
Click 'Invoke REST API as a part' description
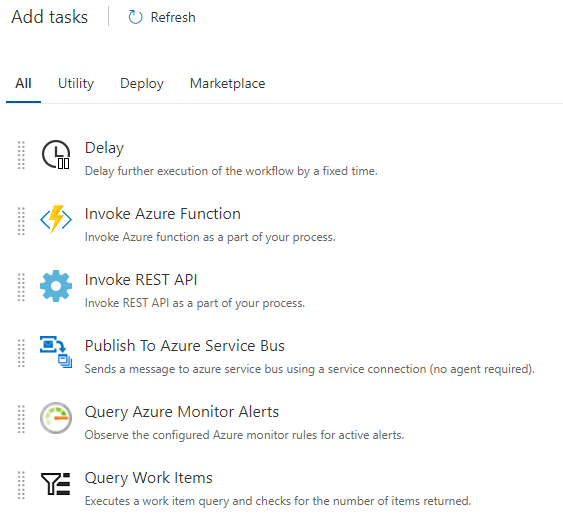[x=195, y=303]
